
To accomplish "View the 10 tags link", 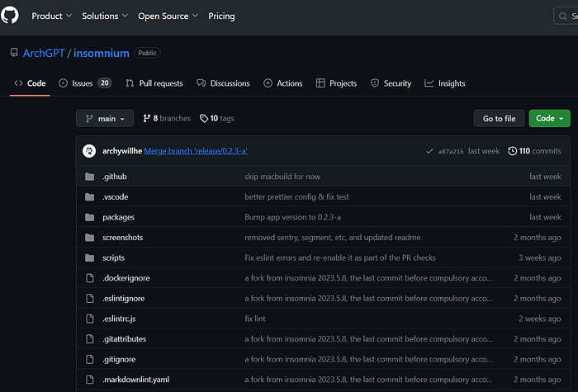I will coord(216,118).
